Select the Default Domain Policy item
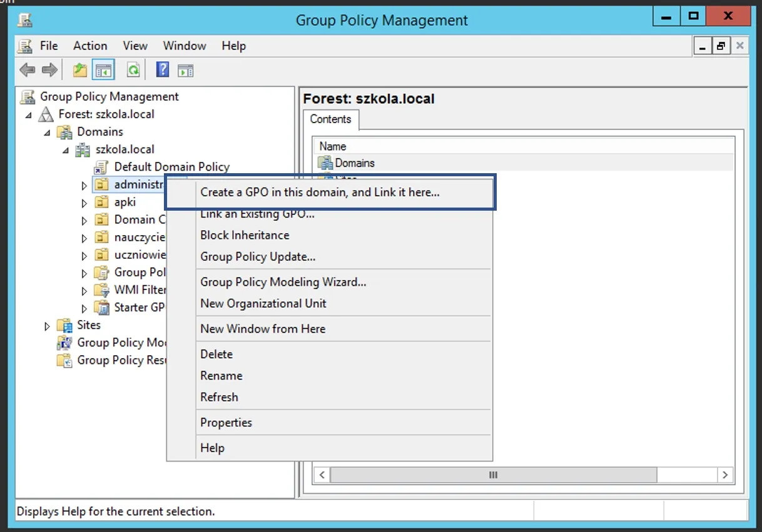This screenshot has height=532, width=762. click(171, 167)
